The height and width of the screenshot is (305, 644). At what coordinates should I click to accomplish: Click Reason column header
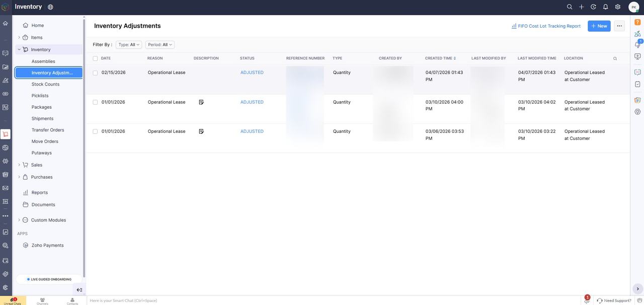coord(155,58)
